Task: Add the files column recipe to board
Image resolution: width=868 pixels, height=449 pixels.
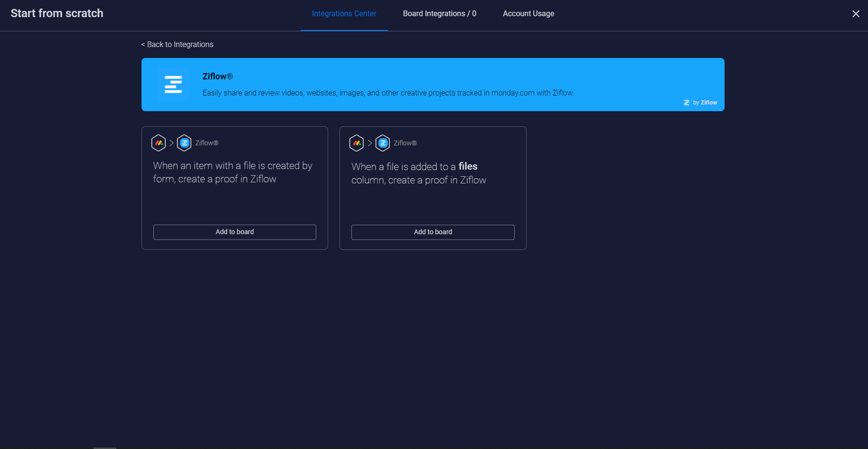Action: [x=433, y=232]
